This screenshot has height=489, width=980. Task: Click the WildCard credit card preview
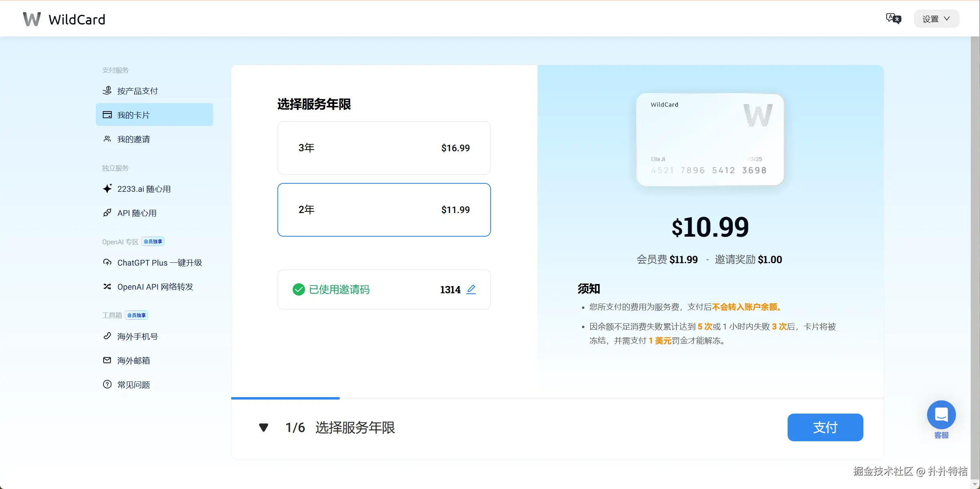(709, 140)
